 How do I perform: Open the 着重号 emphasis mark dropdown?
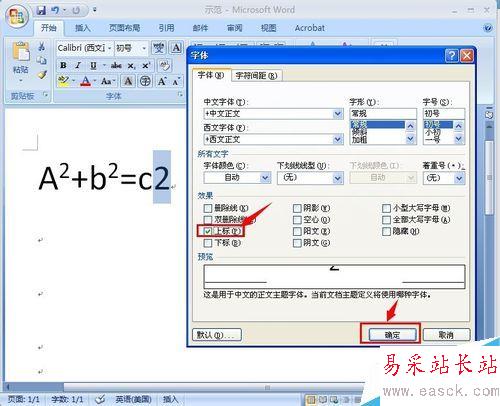(x=459, y=178)
